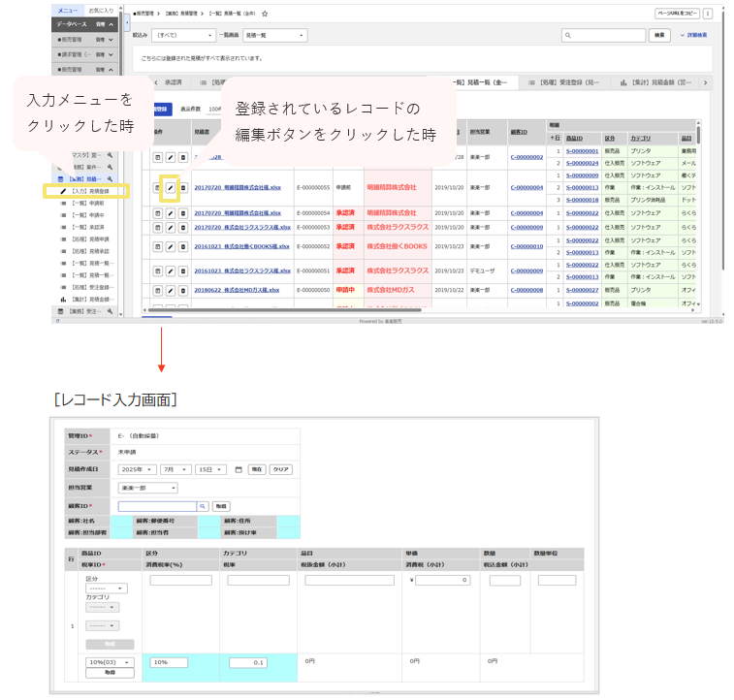Click wrench icon beside 【業務】見積 in sidebar

coord(110,179)
